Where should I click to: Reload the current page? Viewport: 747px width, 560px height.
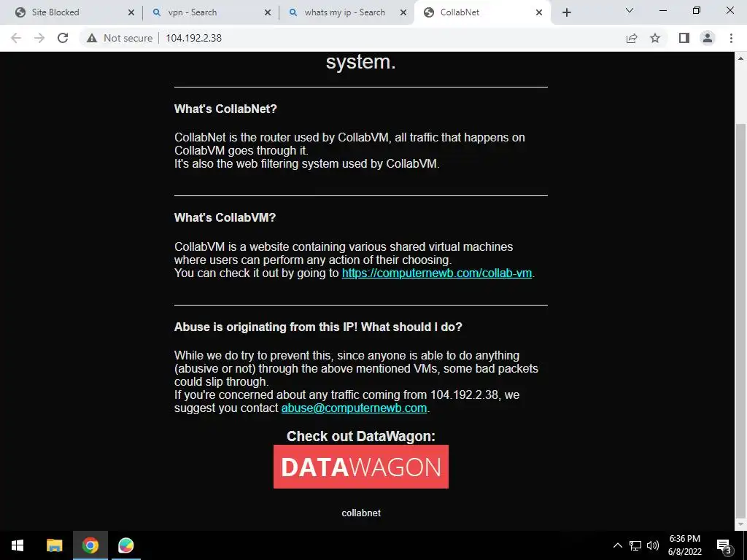63,38
